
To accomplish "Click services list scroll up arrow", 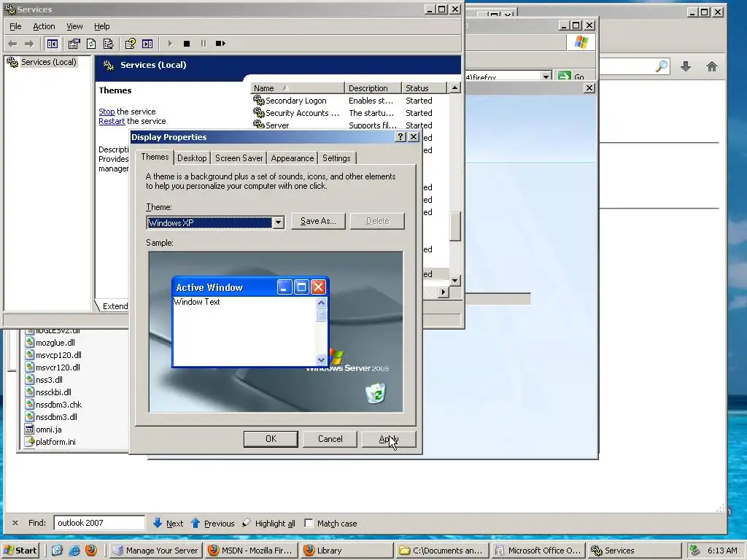I will click(x=455, y=88).
